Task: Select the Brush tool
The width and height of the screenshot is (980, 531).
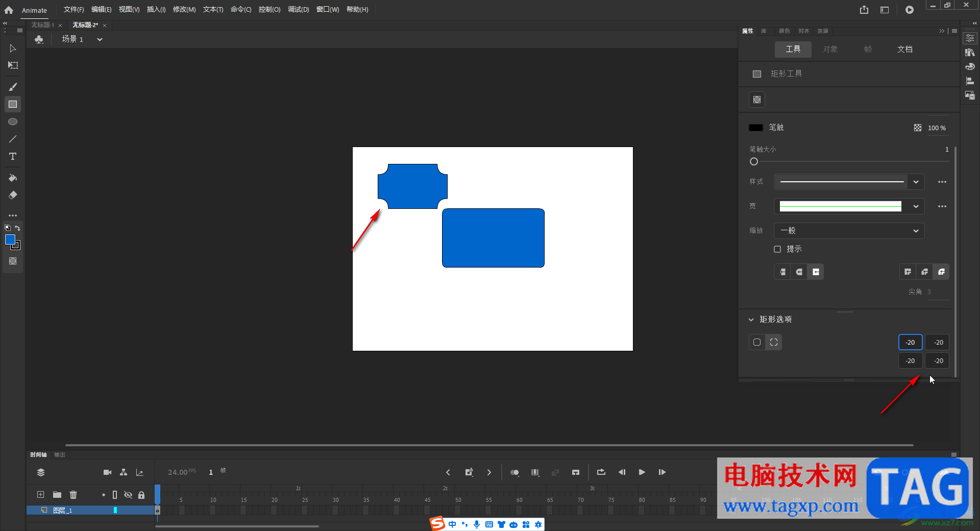Action: (13, 87)
